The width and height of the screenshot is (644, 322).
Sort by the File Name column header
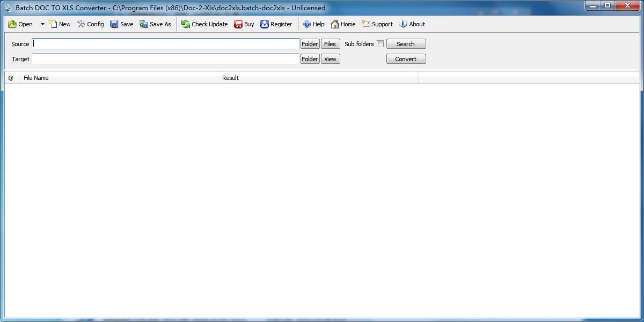[x=120, y=78]
